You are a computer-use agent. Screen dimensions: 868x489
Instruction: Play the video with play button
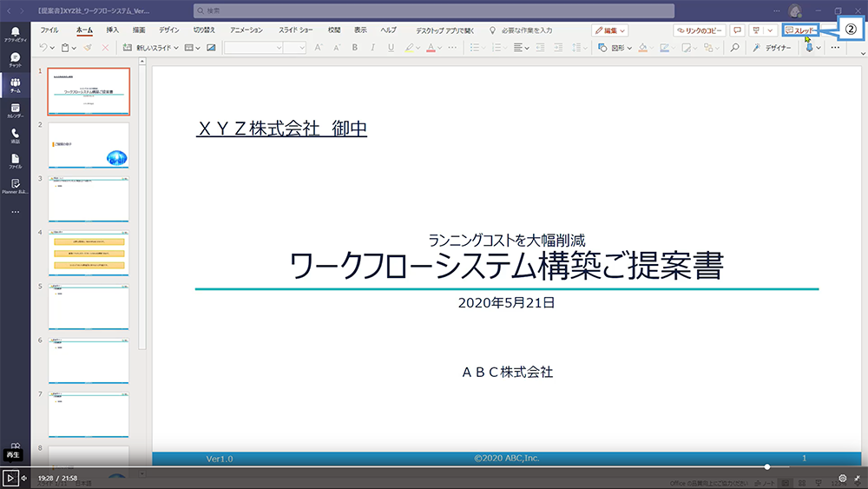(x=10, y=478)
